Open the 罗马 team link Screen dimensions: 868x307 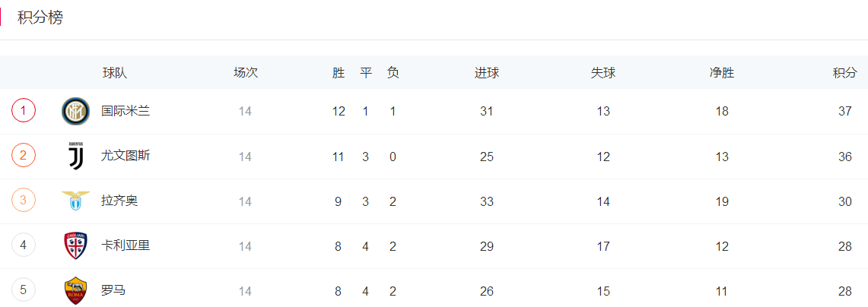(113, 290)
